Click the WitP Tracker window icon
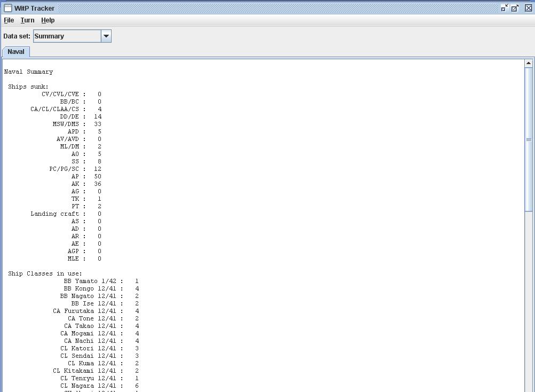The height and width of the screenshot is (392, 535). click(8, 8)
